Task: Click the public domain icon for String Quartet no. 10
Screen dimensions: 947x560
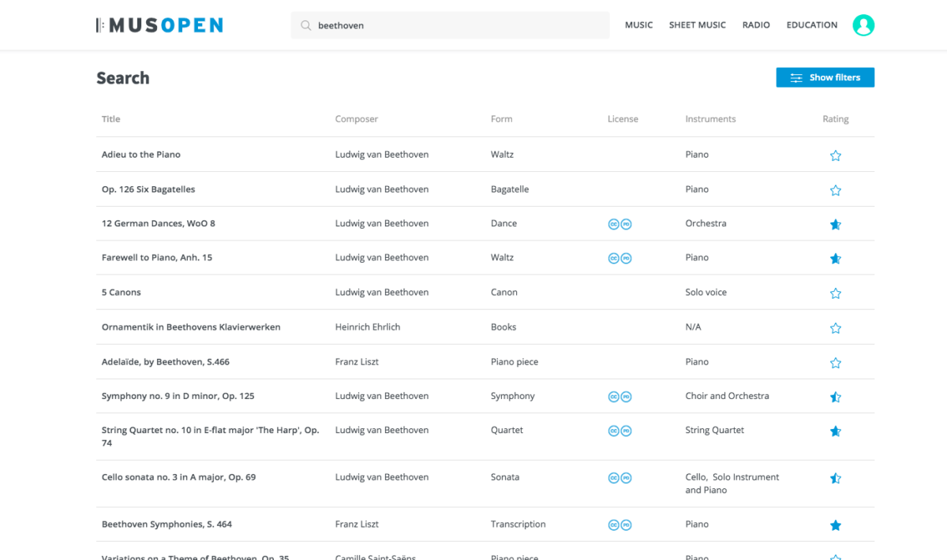Action: pyautogui.click(x=626, y=431)
